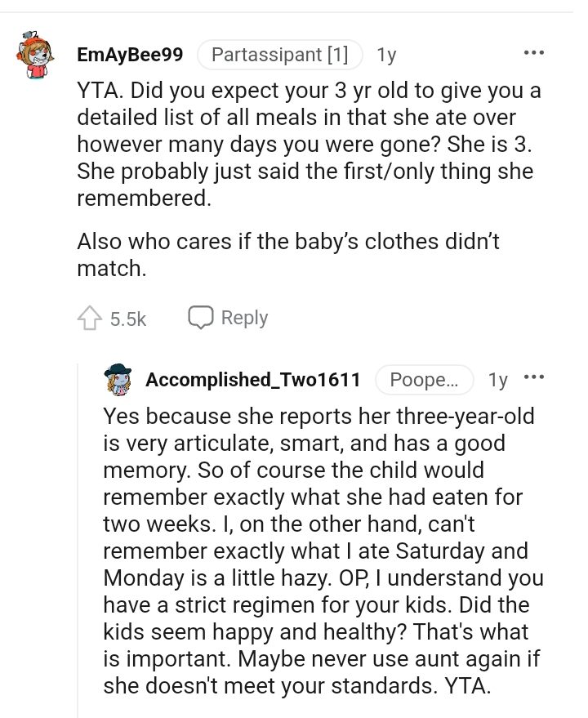The image size is (588, 718).
Task: Click Accomplished_Two1611's avatar picture
Action: click(x=119, y=378)
